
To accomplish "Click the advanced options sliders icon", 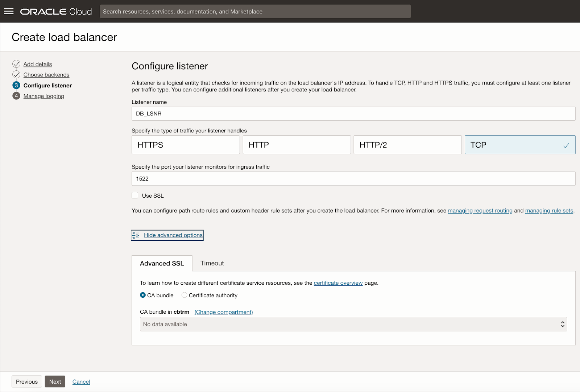I will click(x=136, y=235).
